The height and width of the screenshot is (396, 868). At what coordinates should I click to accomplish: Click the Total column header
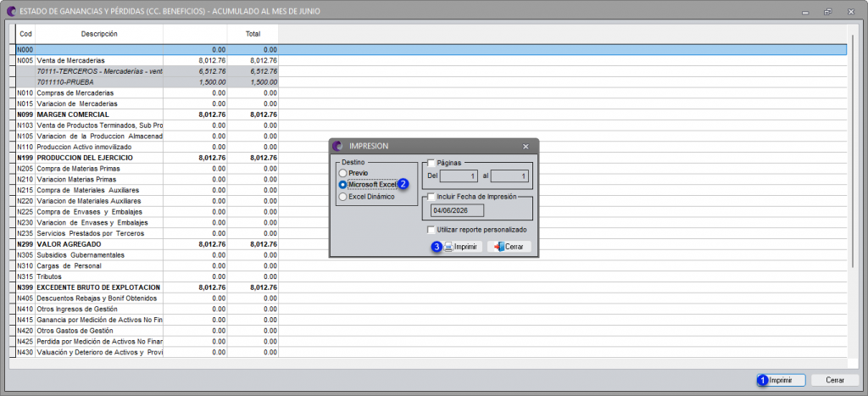tap(253, 34)
